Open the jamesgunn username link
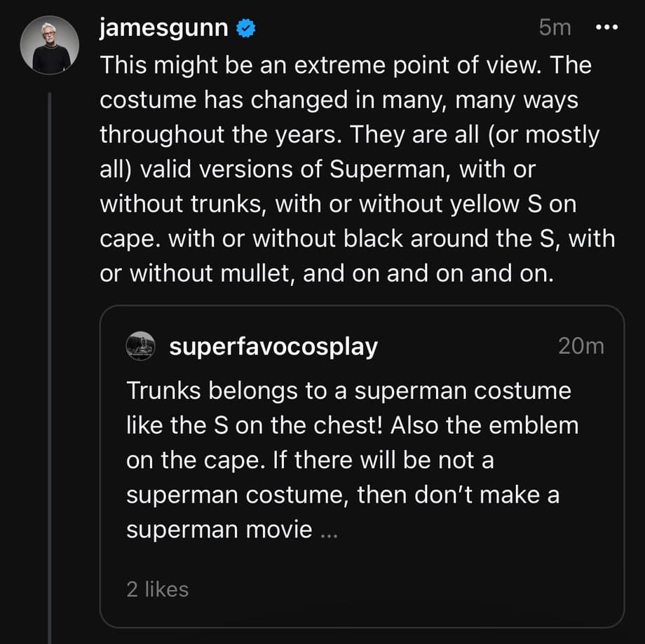The image size is (645, 644). pos(163,28)
